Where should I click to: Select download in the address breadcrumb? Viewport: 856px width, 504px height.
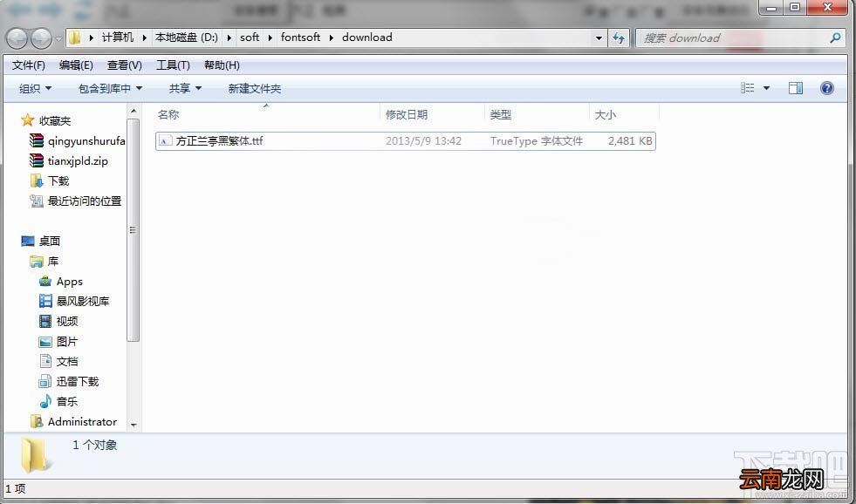[x=366, y=37]
